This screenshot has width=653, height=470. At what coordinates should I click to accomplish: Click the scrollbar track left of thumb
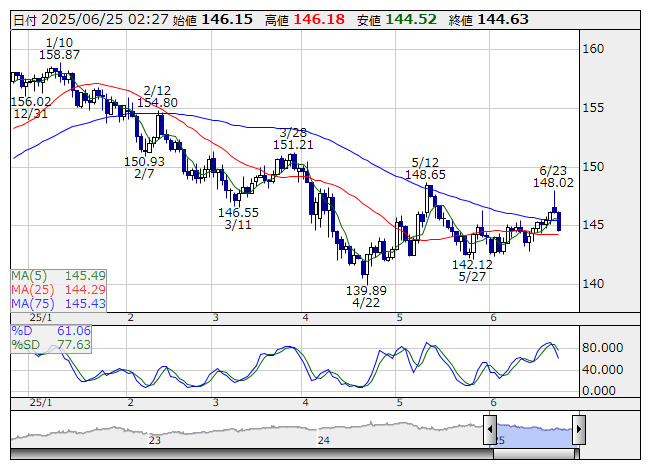(252, 454)
